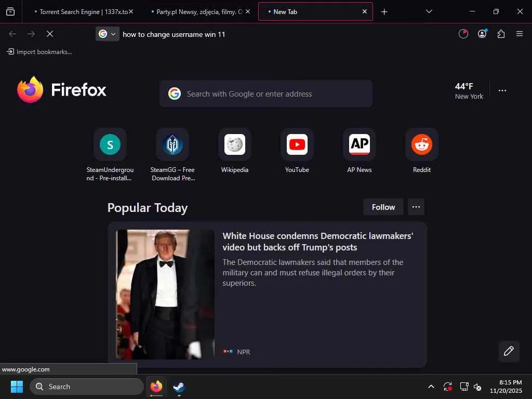The image size is (532, 399).
Task: Open the downloads progress pie icon
Action: point(463,34)
